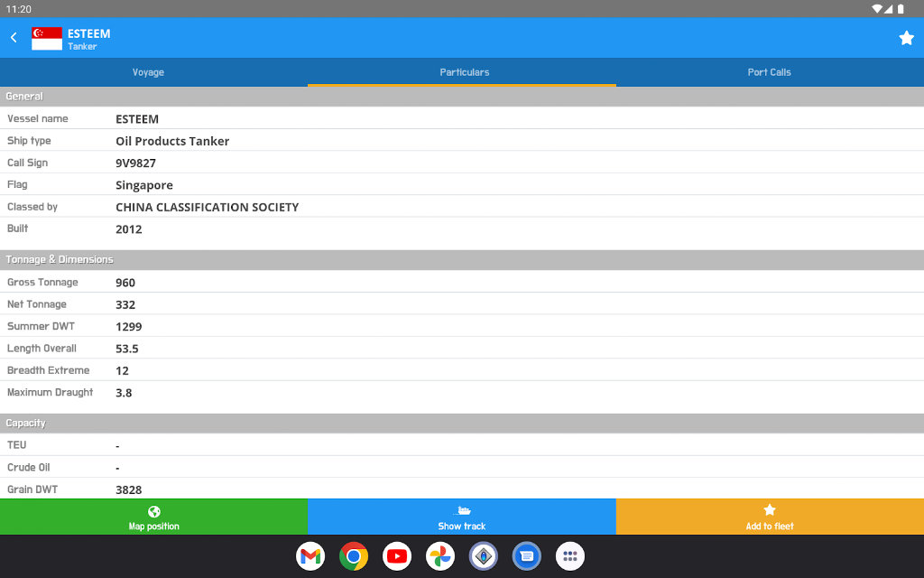The image size is (924, 578).
Task: Tap the Capacity section header
Action: tap(25, 424)
